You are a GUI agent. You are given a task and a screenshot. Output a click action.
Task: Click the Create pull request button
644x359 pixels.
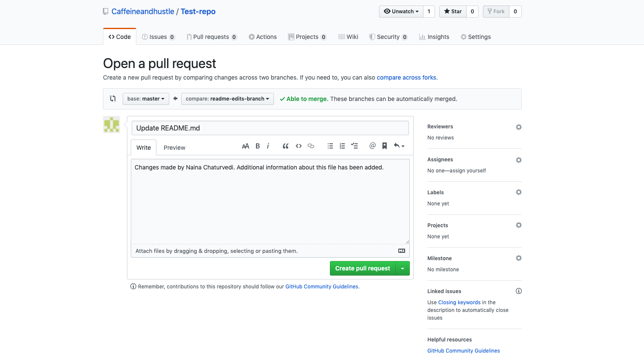tap(362, 268)
